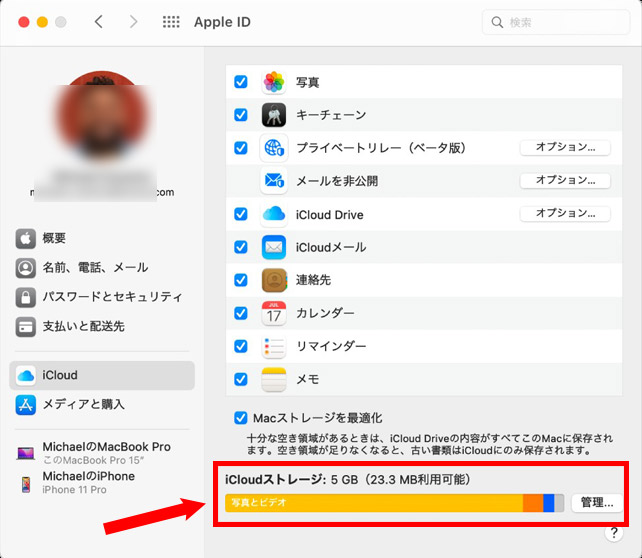
Task: Open 概要 in the sidebar
Action: 102,238
